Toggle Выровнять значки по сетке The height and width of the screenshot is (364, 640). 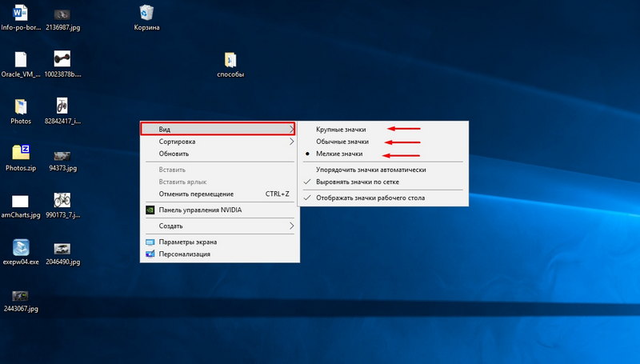tap(365, 182)
